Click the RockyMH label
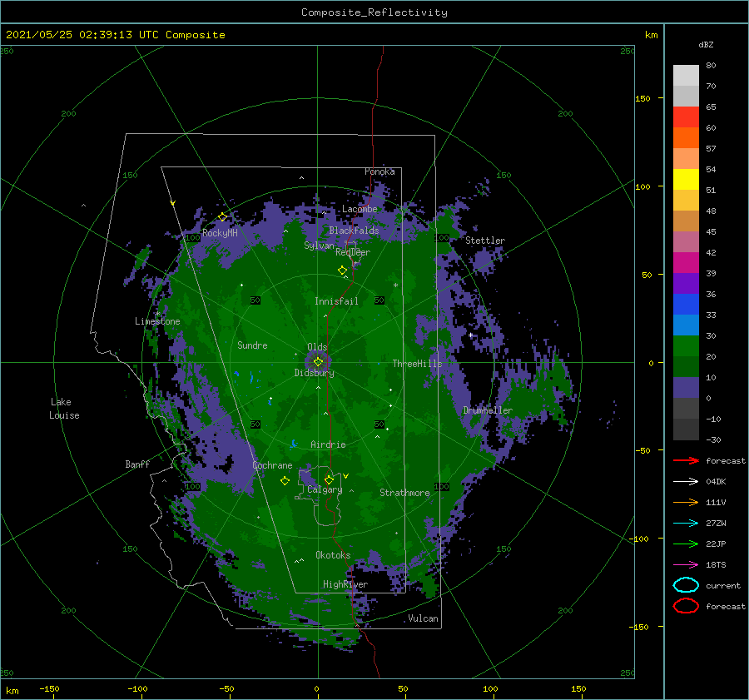Image resolution: width=749 pixels, height=700 pixels. [x=220, y=233]
